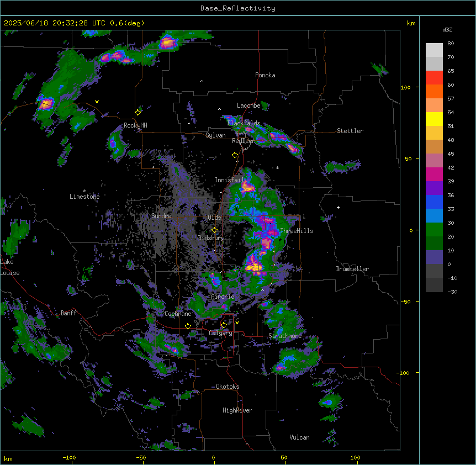Click the Okotoks town label
Viewport: 476px width, 465px height.
(228, 387)
